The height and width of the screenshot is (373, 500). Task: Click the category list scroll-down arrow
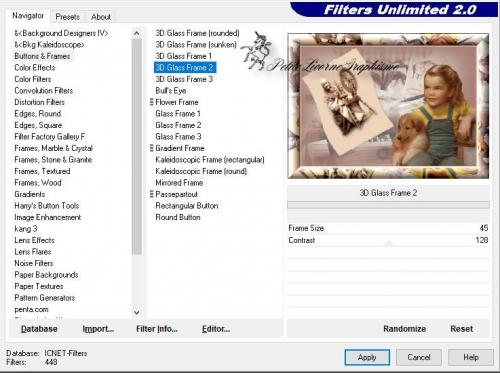[137, 312]
